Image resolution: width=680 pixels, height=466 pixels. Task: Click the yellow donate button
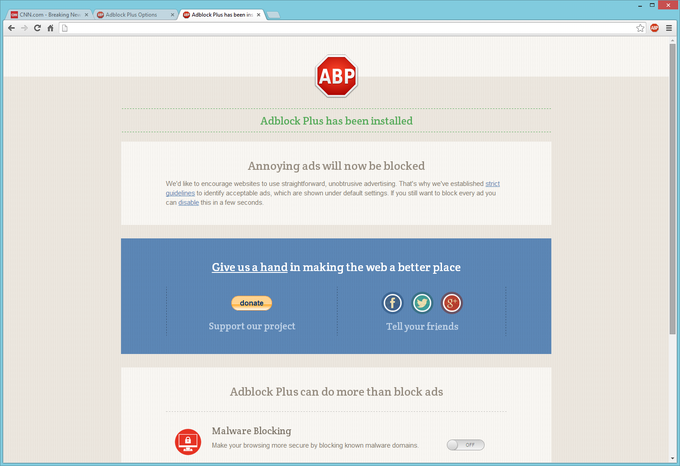[x=252, y=303]
